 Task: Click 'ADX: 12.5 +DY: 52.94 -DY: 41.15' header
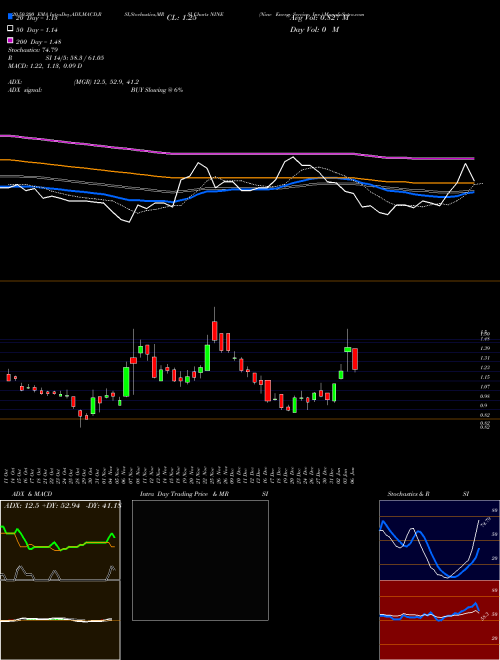tap(62, 505)
